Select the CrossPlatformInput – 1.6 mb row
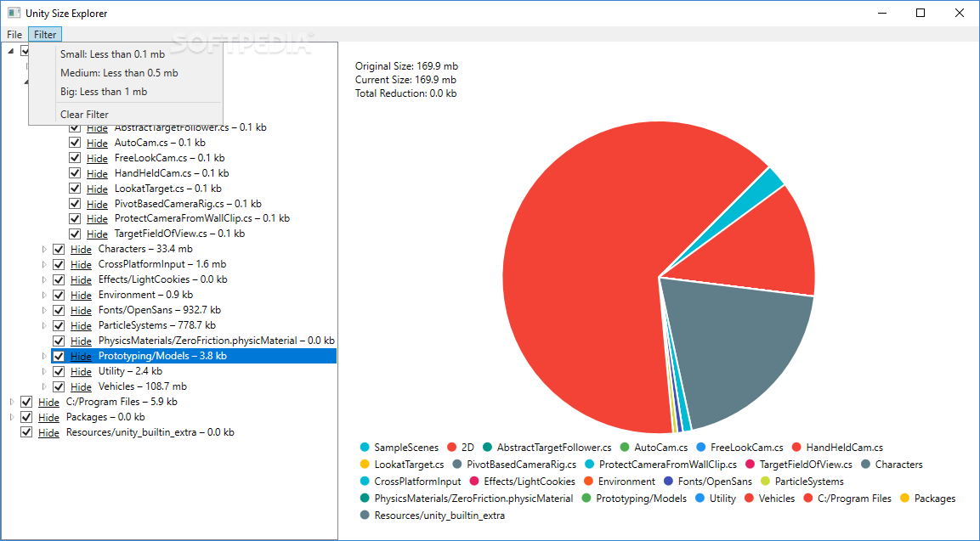 162,264
